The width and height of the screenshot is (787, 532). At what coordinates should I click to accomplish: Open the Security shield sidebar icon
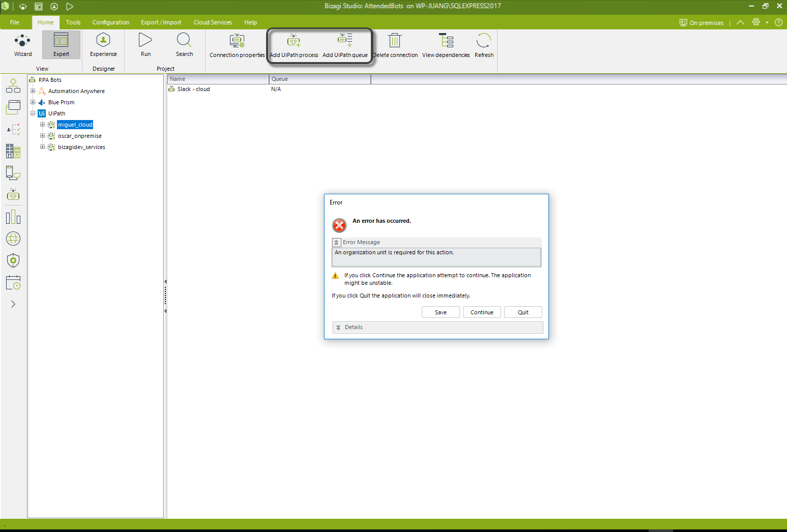click(13, 260)
